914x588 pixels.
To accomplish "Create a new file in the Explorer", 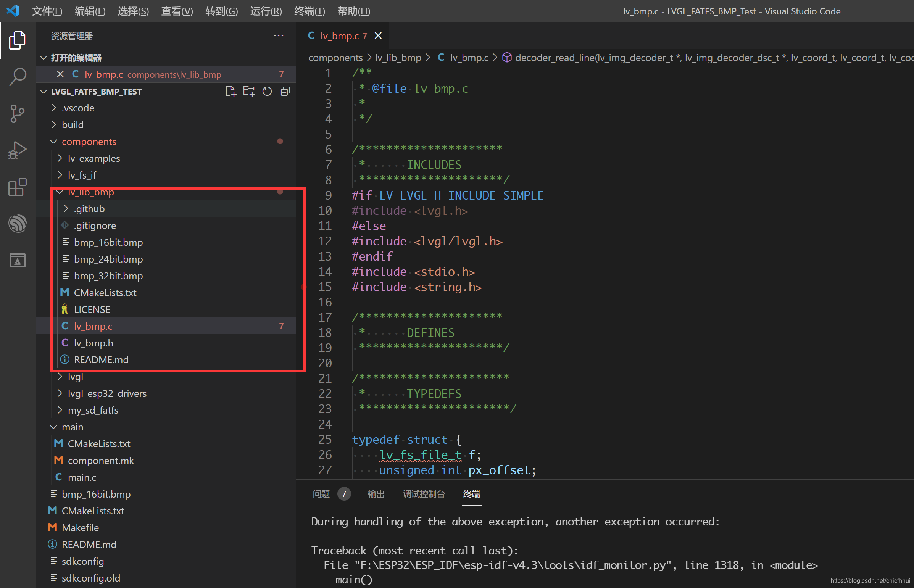I will coord(231,91).
